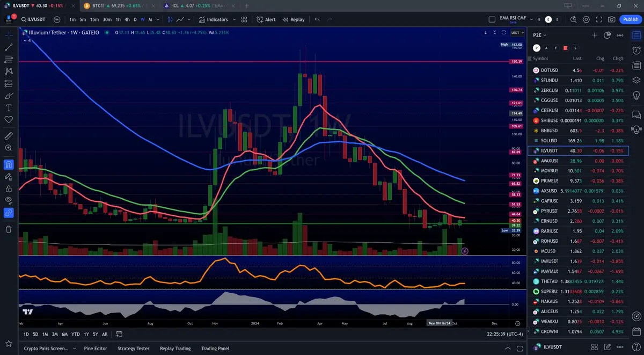Open the Pine Editor tab
Image resolution: width=644 pixels, height=355 pixels.
point(96,349)
